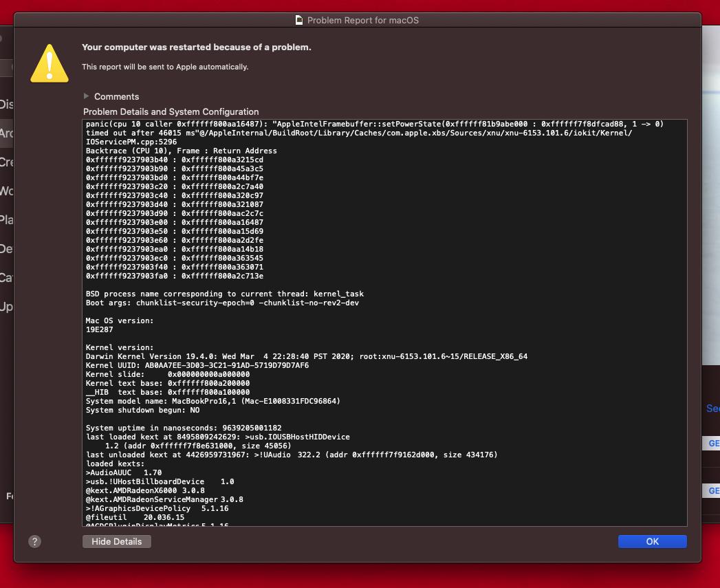Click the 'last unloaded kext' !UAudio line
Image resolution: width=720 pixels, height=588 pixels.
coord(292,455)
